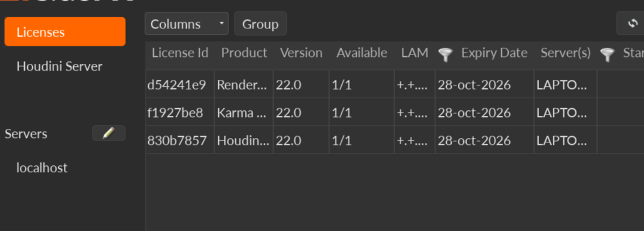The image size is (644, 231).
Task: Click the Available column header
Action: (362, 53)
